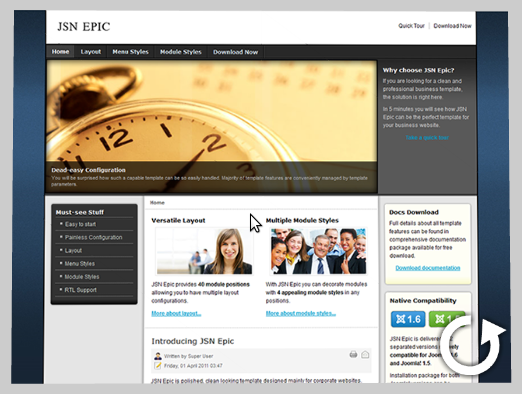Follow the Take a quick tour link
Image resolution: width=522 pixels, height=394 pixels.
427,137
